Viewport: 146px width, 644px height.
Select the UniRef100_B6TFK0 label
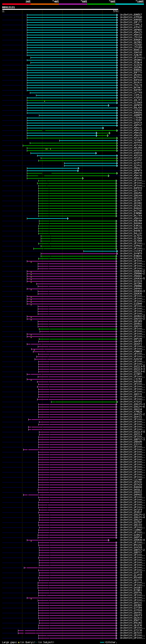(131, 77)
